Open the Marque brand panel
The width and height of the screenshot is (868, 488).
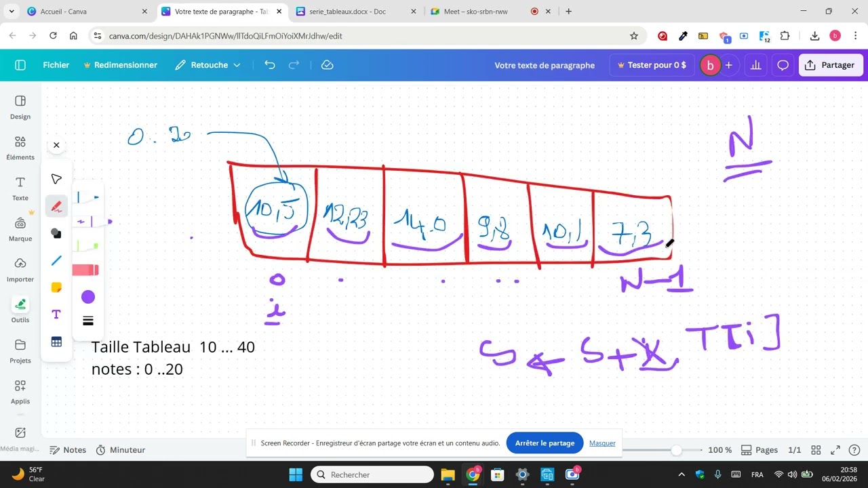tap(20, 229)
